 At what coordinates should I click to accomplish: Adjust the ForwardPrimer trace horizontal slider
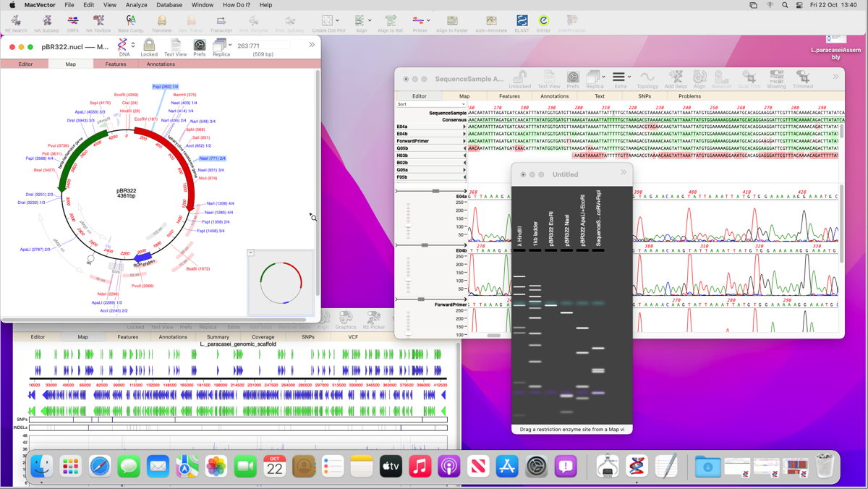[x=421, y=299]
